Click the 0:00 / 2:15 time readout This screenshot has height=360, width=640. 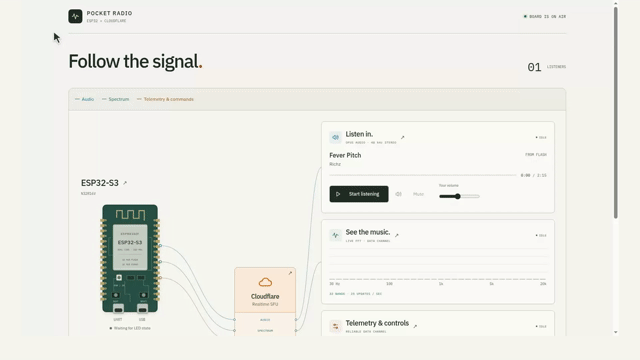click(533, 176)
